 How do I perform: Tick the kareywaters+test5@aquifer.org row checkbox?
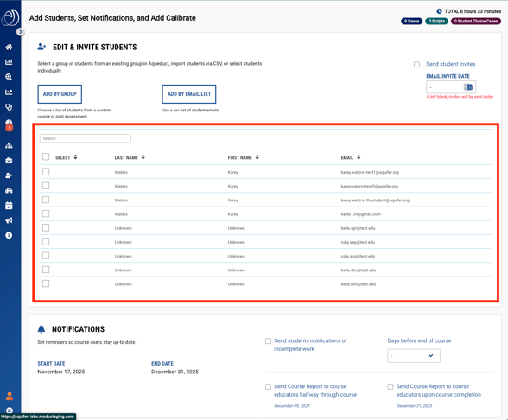point(46,186)
